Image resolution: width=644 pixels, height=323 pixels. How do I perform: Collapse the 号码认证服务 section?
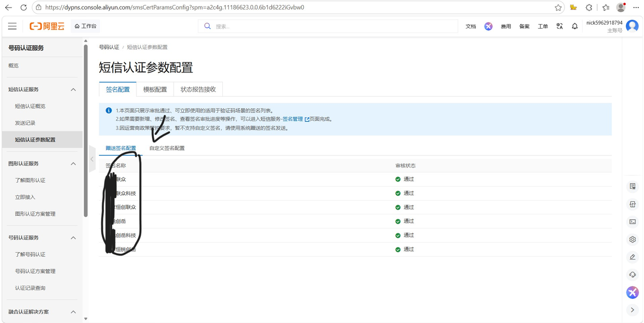point(73,237)
